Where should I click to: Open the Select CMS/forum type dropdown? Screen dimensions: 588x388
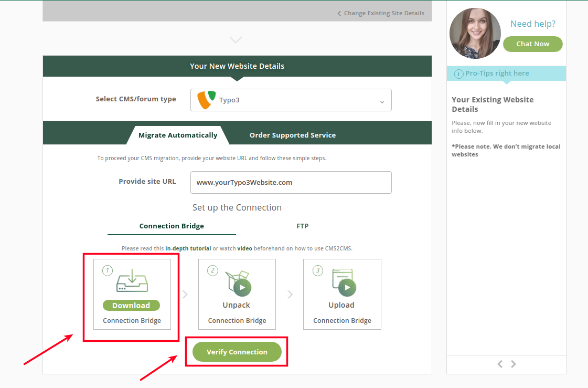pos(291,100)
